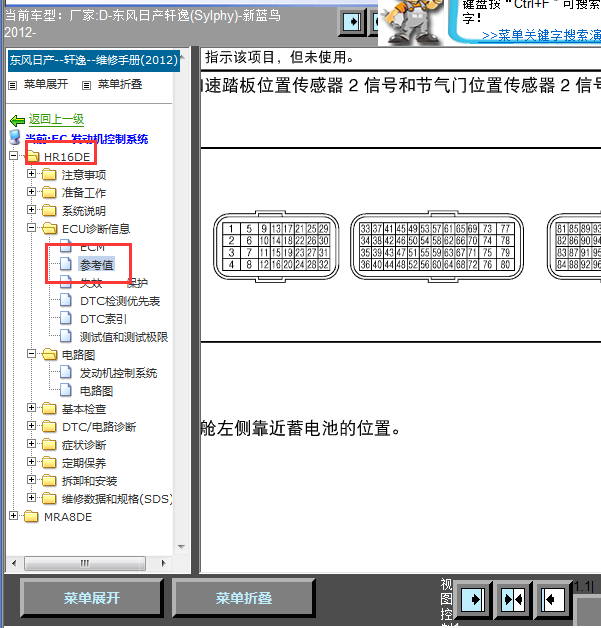This screenshot has width=601, height=628.
Task: Click the 东风日产--轩逸--维修手册(2012) header
Action: pyautogui.click(x=94, y=60)
